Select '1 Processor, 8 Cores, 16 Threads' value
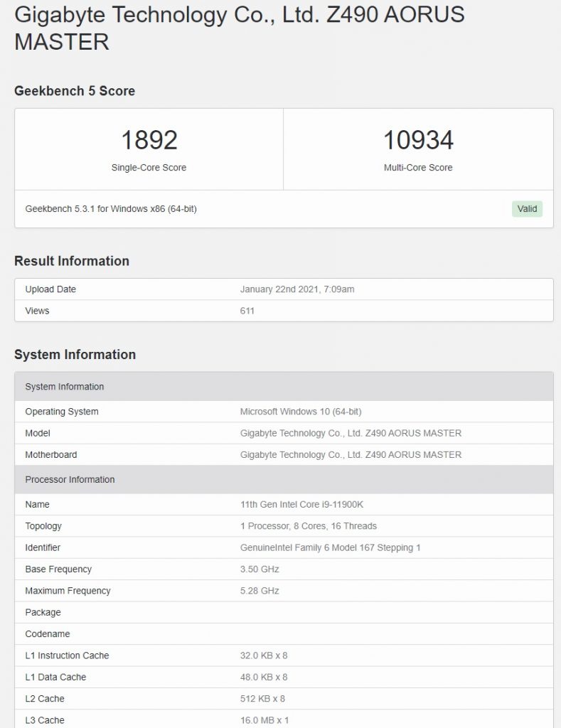This screenshot has height=728, width=561. 309,526
